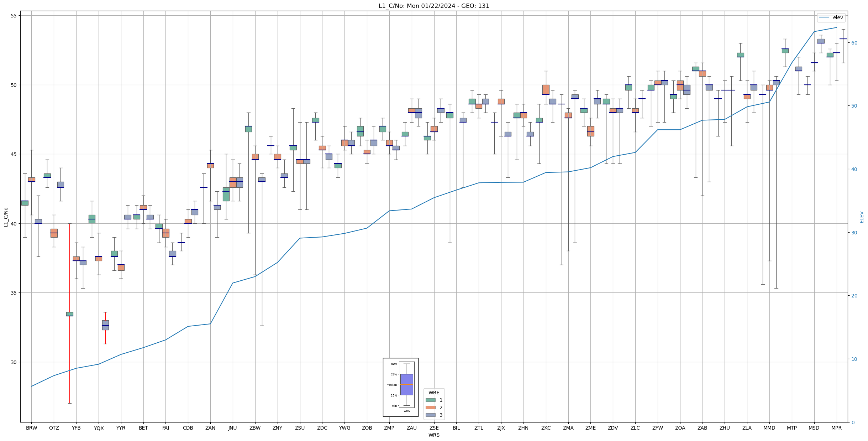Click the 60 right axis tick label

click(x=854, y=43)
